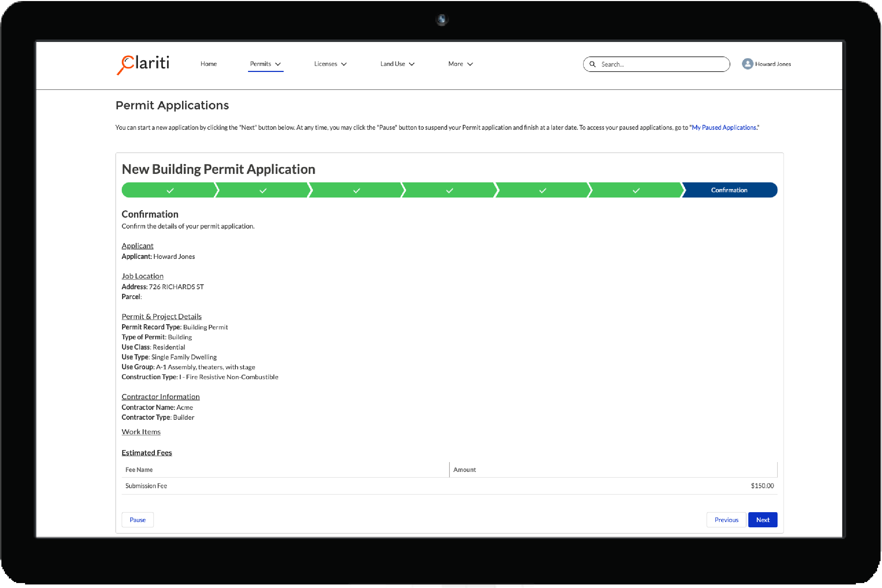
Task: Expand the Land Use menu chevron
Action: pos(412,64)
